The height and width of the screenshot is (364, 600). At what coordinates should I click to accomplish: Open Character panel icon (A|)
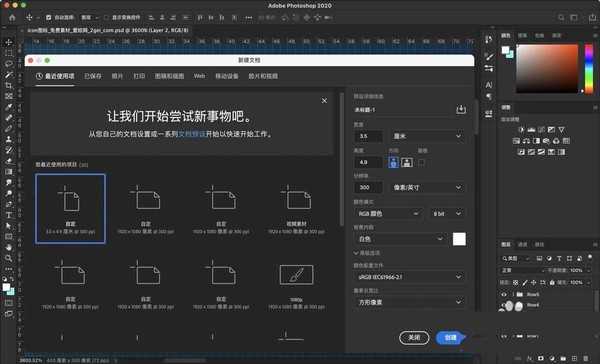click(x=489, y=85)
